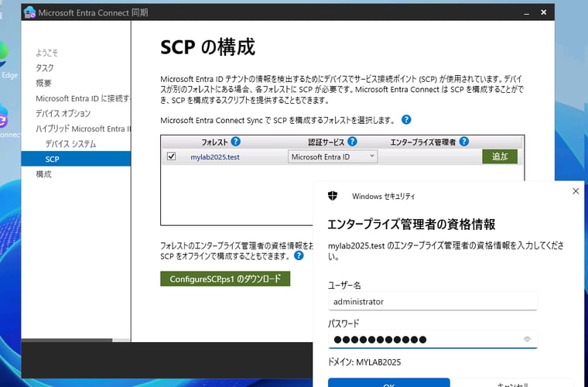Go to the ようこそ step

point(47,53)
